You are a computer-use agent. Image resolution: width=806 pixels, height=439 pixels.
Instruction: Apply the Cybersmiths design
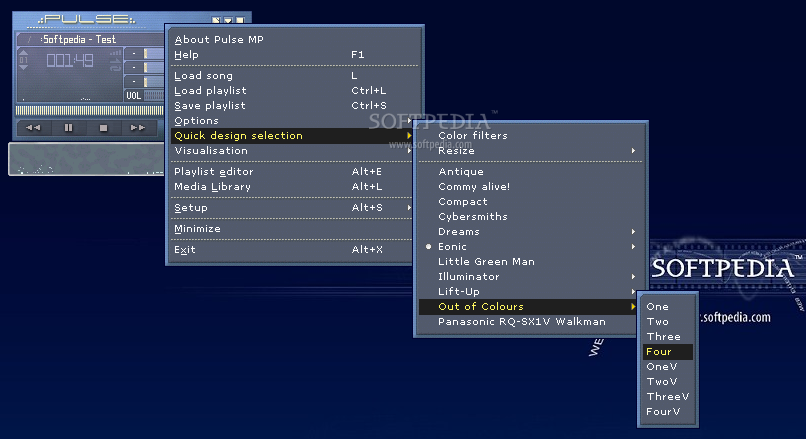529,216
